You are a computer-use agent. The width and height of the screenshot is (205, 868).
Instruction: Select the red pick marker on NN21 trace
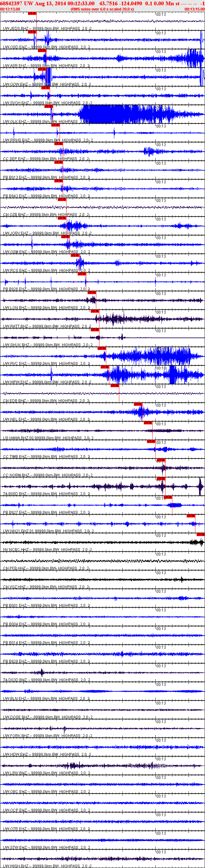click(x=191, y=516)
